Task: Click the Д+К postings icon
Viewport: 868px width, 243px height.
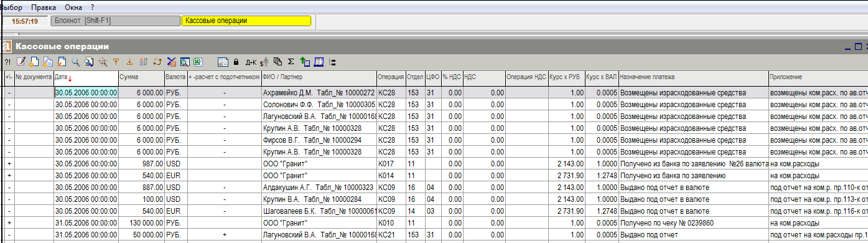Action: pos(251,62)
